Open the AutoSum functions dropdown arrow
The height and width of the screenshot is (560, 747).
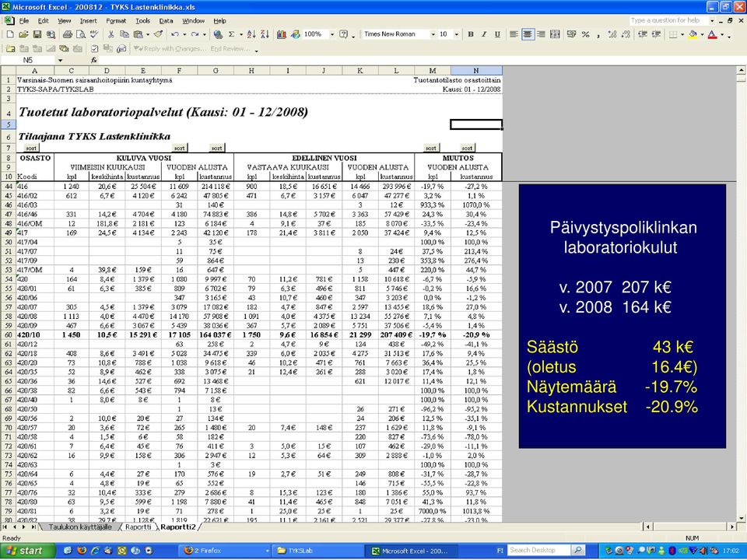(240, 34)
